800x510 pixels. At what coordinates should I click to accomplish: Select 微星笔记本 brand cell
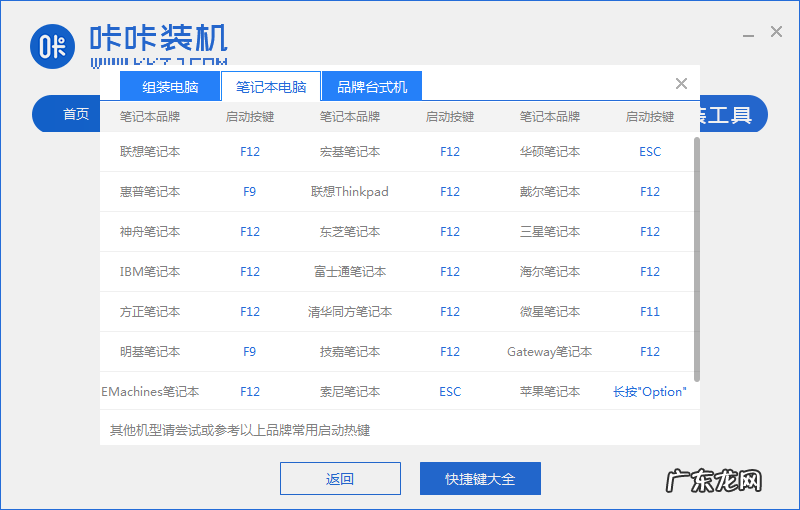pos(550,312)
